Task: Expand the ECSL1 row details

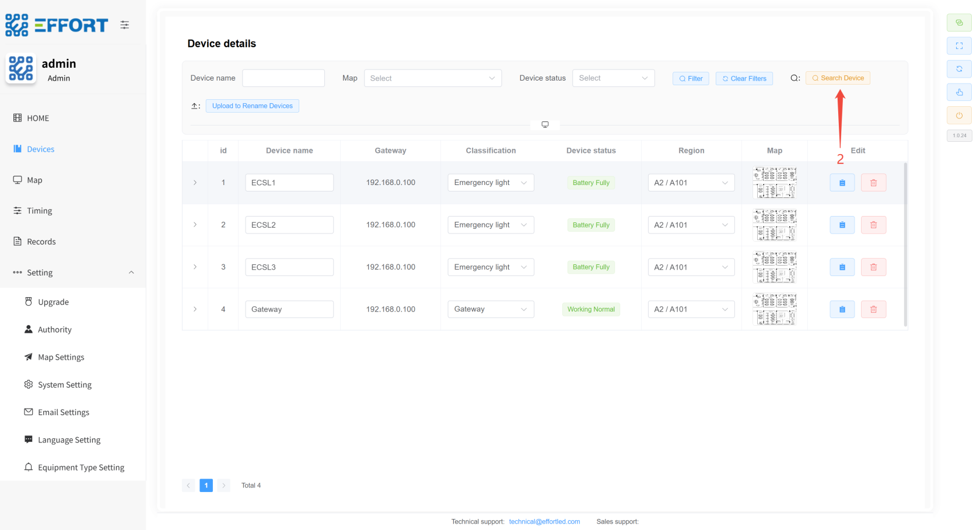Action: click(195, 183)
